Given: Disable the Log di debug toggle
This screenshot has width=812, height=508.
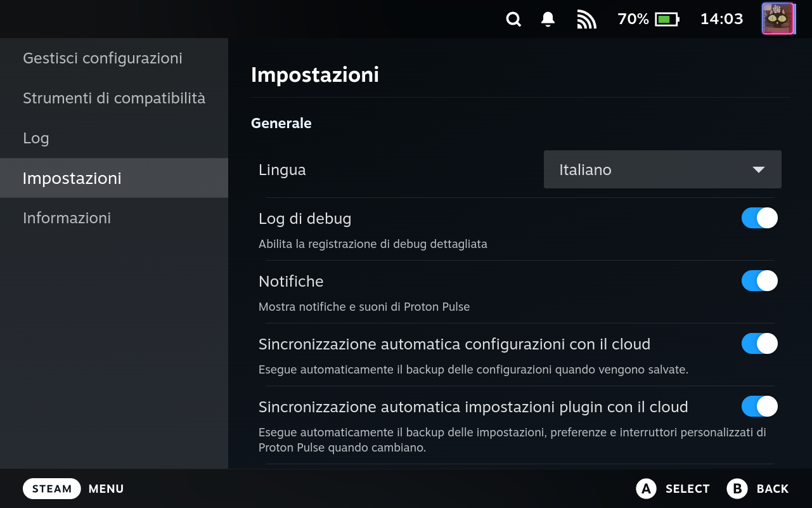Looking at the screenshot, I should (759, 218).
